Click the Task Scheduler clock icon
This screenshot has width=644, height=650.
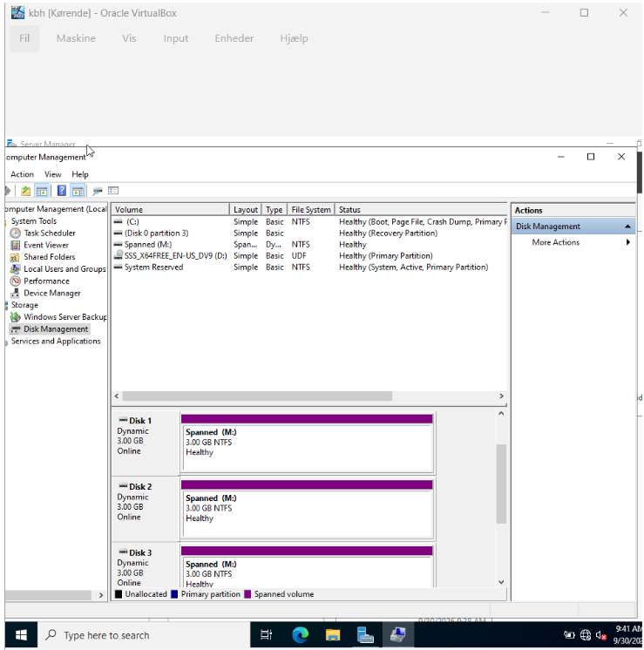(x=16, y=233)
